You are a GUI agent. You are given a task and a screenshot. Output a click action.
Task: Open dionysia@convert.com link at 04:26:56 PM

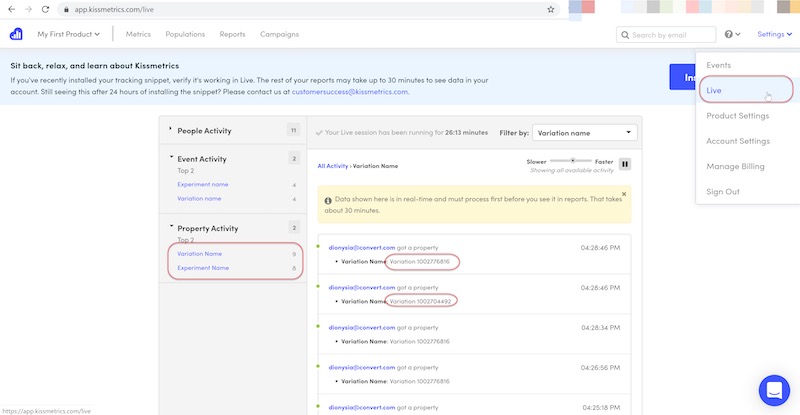pos(362,368)
